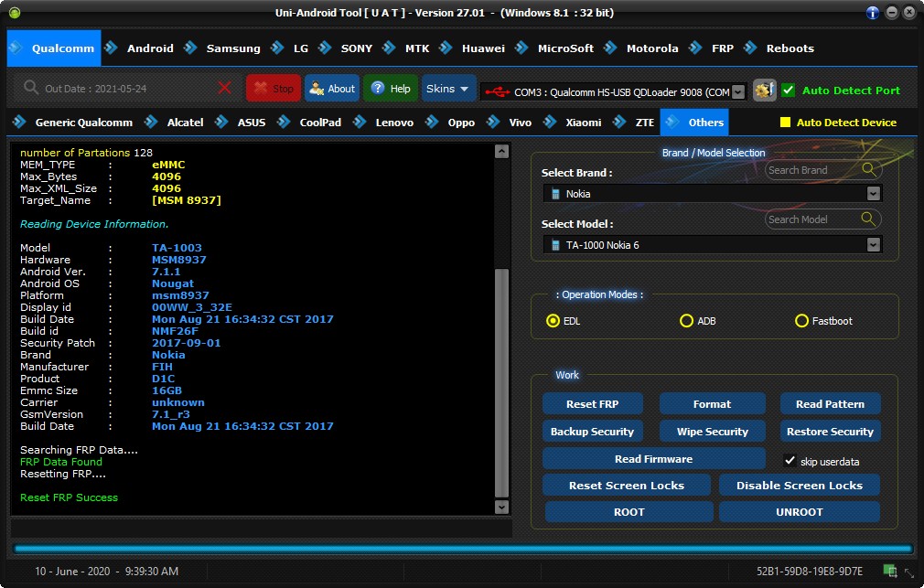Click the magnifier icon beside Out Date
The height and width of the screenshot is (588, 924).
(x=30, y=88)
